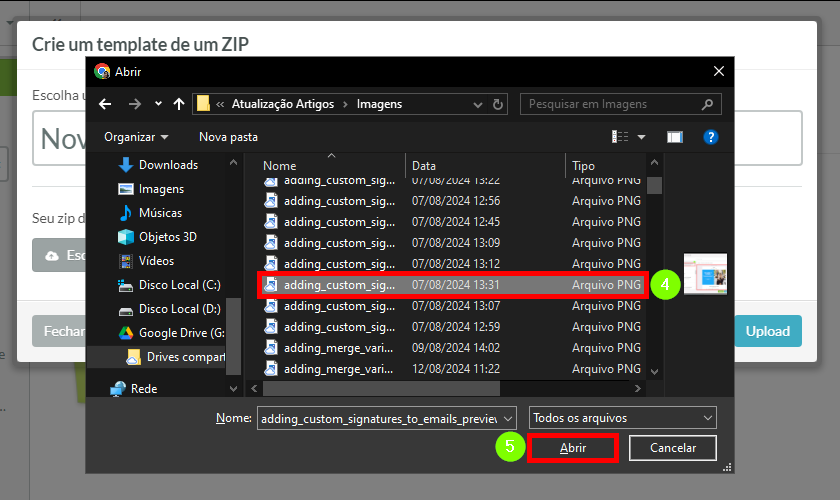Go up one folder level arrow
Image resolution: width=840 pixels, height=500 pixels.
pyautogui.click(x=178, y=104)
